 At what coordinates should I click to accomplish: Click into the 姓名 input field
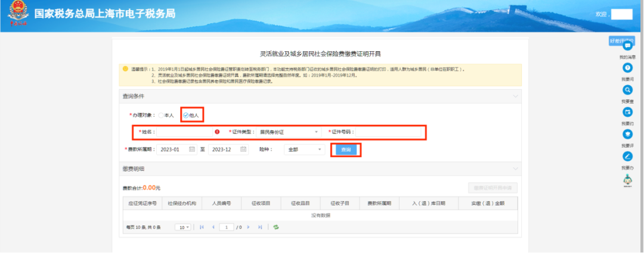click(185, 132)
